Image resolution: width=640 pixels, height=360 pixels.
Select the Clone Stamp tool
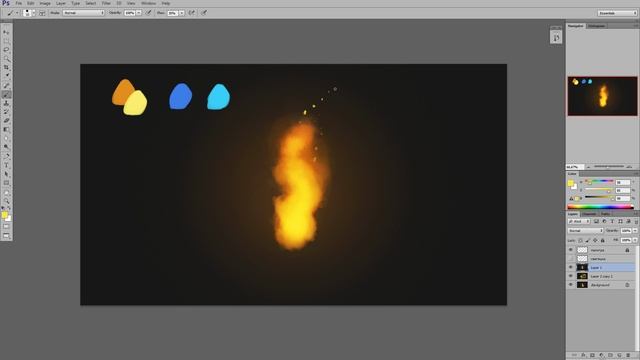click(6, 103)
